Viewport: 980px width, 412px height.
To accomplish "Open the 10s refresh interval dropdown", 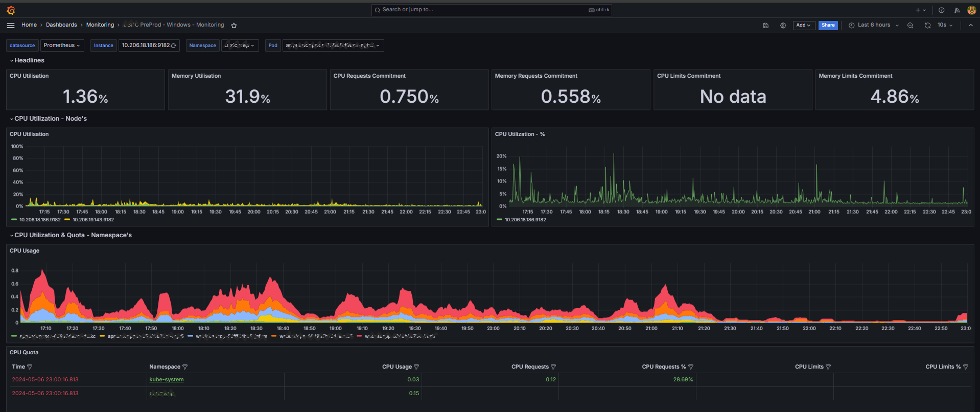I will [x=945, y=25].
